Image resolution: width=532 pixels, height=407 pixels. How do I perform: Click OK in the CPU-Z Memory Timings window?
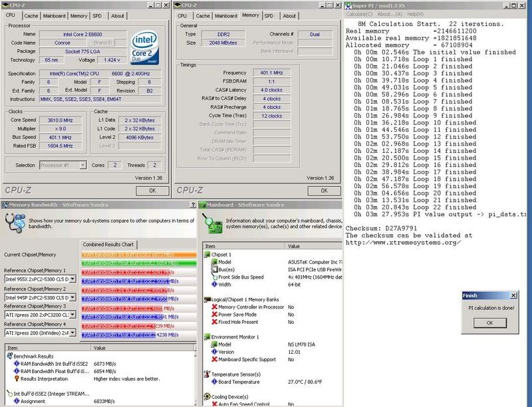324,191
